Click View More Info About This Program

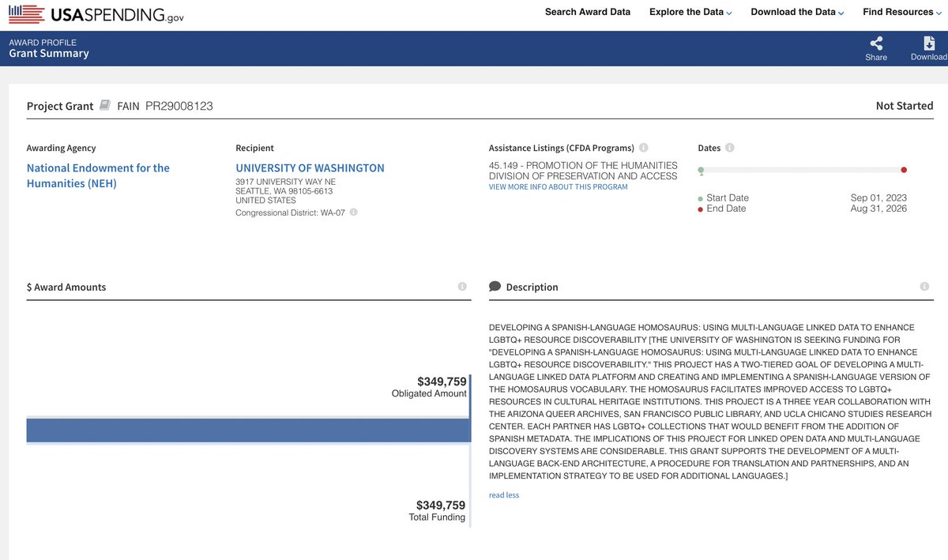point(558,187)
